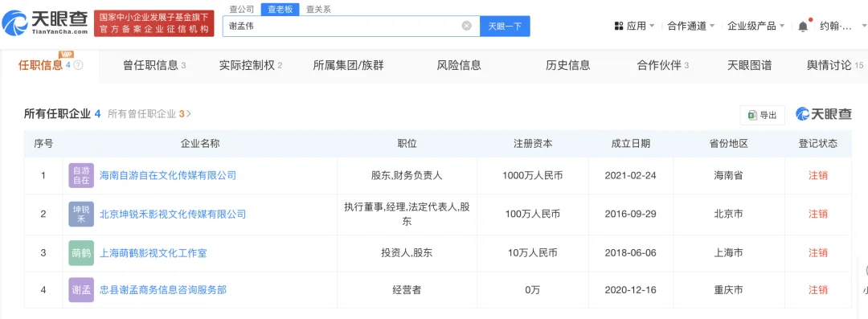Click the 注册资本 column header
868x319 pixels.
pos(533,144)
